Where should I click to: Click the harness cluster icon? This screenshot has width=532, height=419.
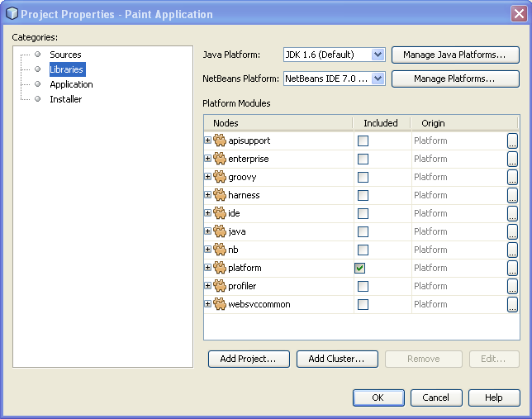coord(220,195)
